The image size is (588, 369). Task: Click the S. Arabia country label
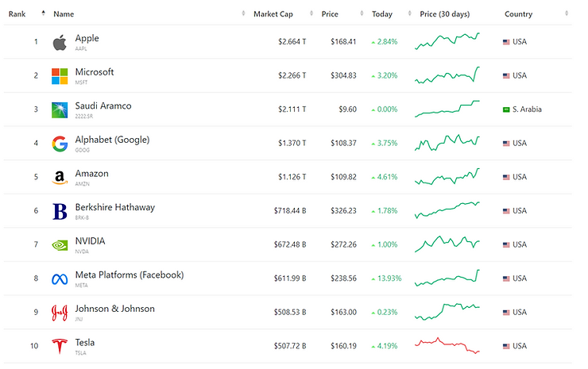click(x=527, y=110)
